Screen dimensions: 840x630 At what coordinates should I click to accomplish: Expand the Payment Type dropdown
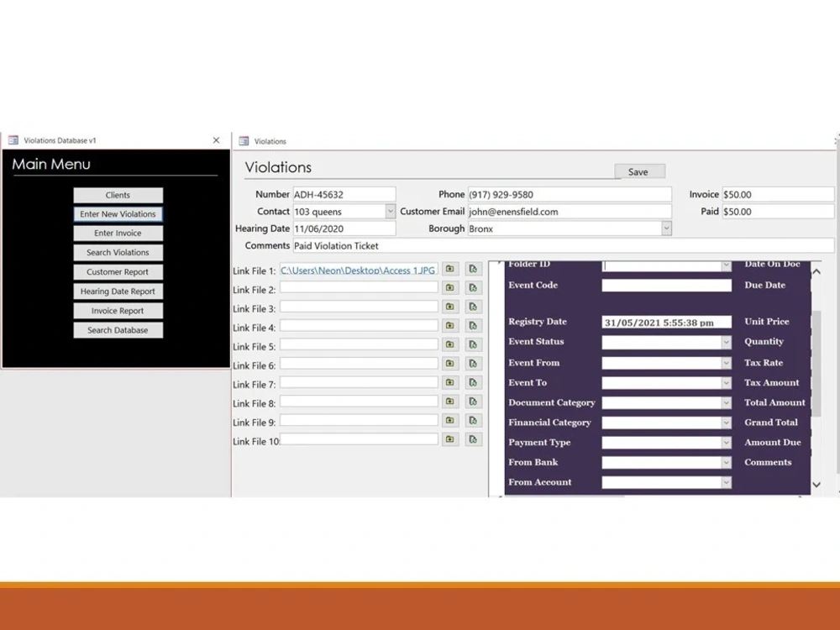pyautogui.click(x=726, y=443)
